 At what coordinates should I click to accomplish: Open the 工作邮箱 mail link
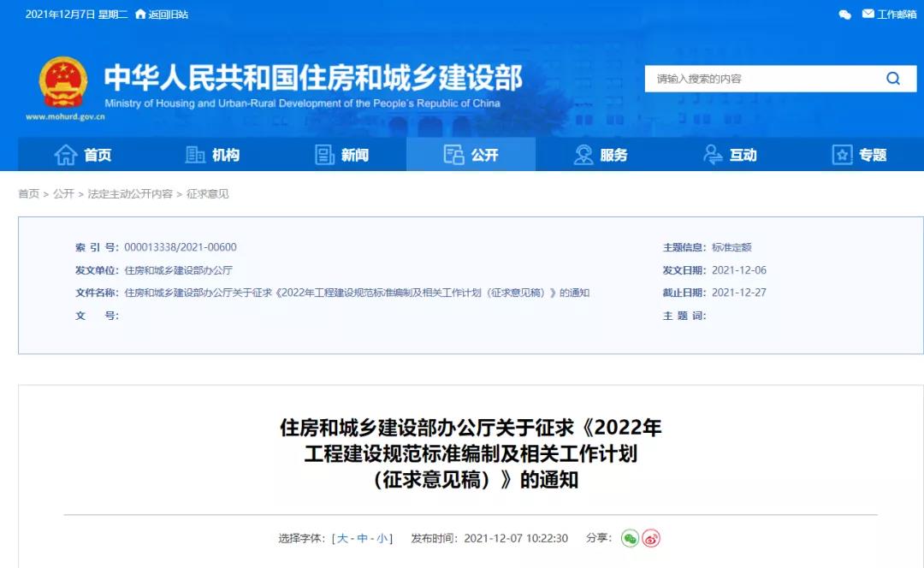pos(889,15)
